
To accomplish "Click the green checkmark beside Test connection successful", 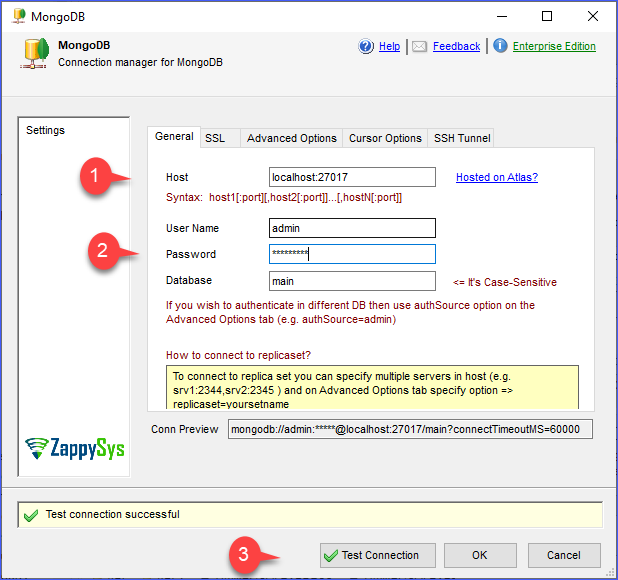I will pos(31,515).
